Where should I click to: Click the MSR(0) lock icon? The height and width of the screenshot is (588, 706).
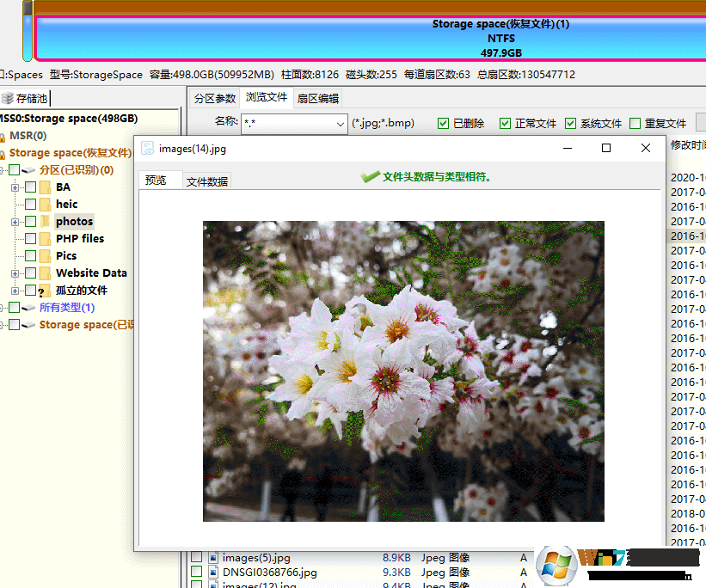click(x=3, y=136)
